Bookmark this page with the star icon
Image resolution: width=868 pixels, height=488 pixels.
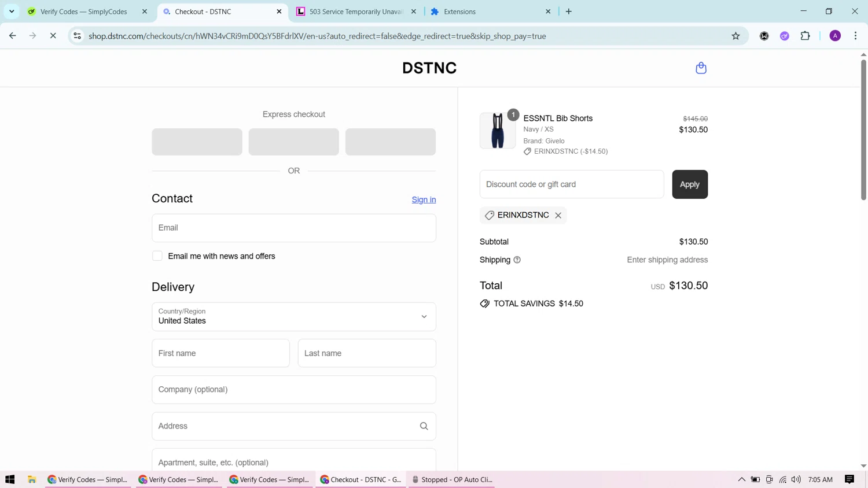tap(735, 36)
